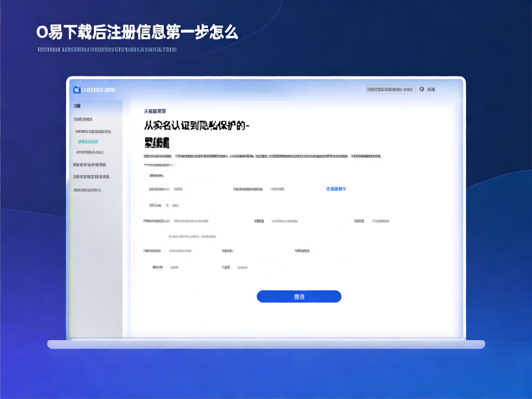Click the slide title "O易下载后注册信息第一步怎么"
The width and height of the screenshot is (532, 399).
click(137, 32)
